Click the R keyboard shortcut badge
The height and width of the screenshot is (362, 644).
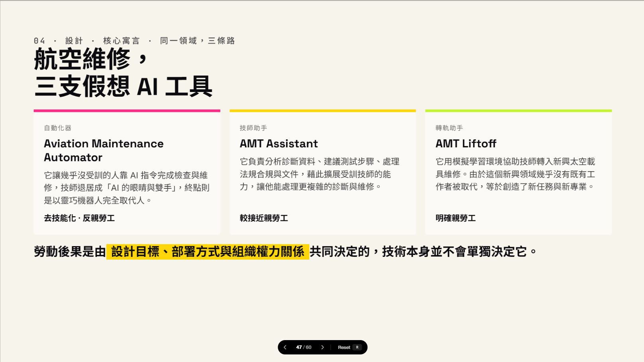pos(357,347)
